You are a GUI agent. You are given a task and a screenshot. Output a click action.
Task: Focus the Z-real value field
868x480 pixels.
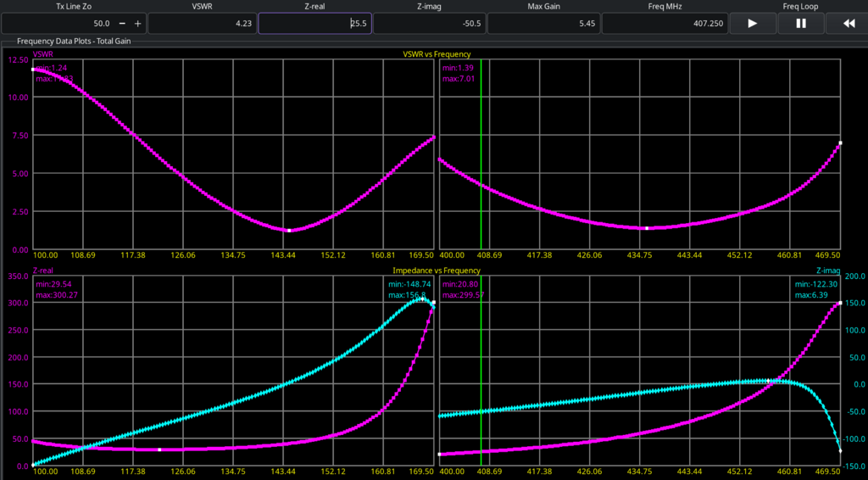[x=314, y=24]
